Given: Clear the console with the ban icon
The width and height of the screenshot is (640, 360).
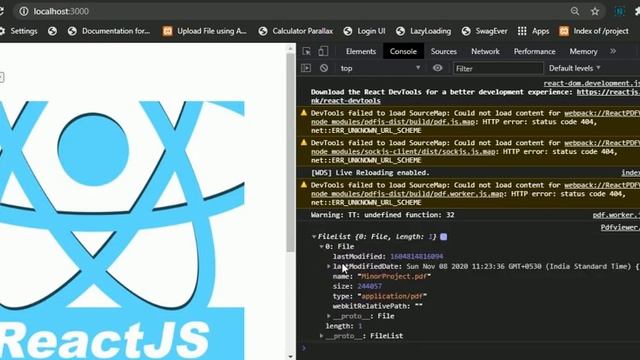Looking at the screenshot, I should 324,68.
